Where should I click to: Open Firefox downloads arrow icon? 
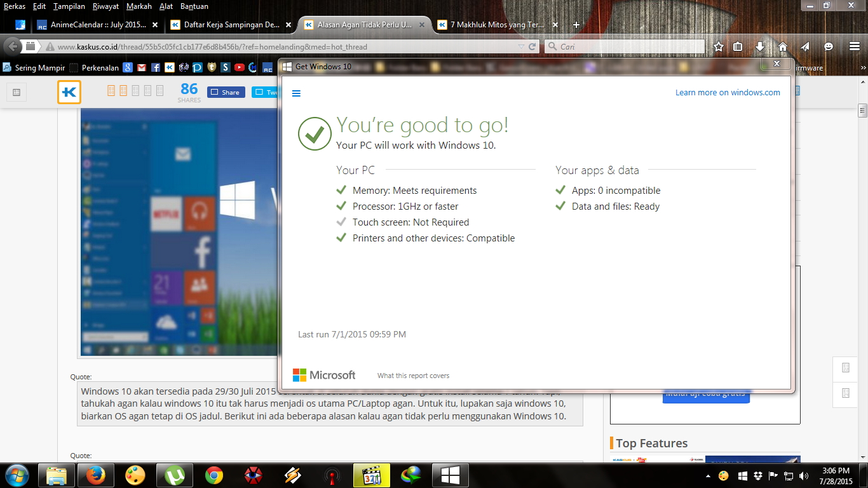coord(760,46)
